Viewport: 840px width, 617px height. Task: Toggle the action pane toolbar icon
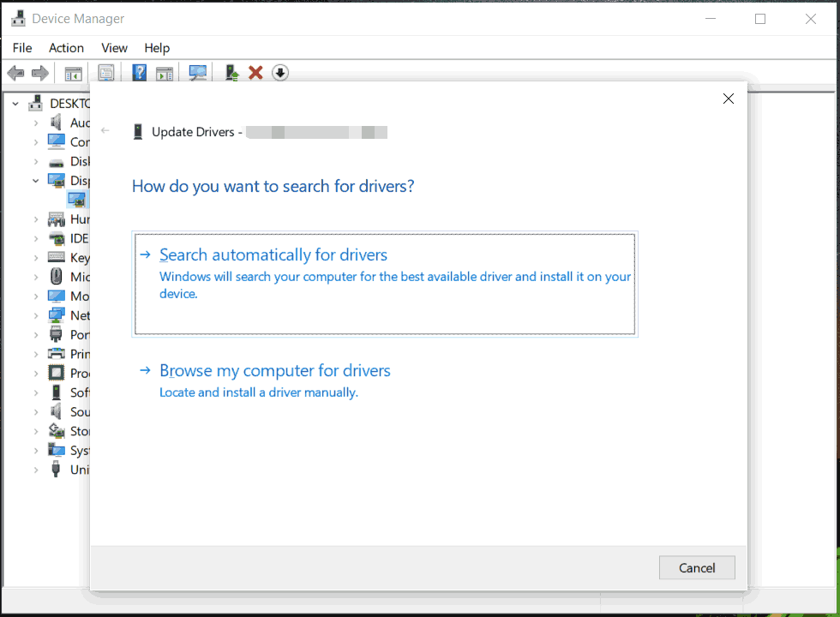(165, 73)
